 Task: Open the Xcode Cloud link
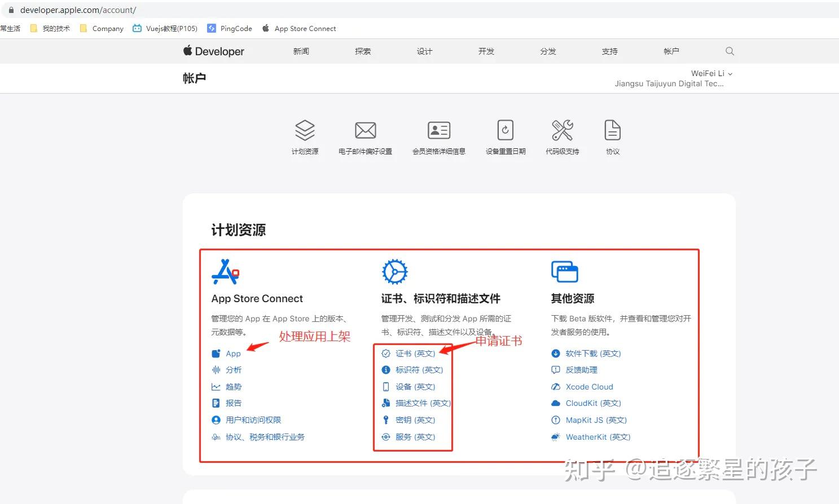(x=589, y=387)
